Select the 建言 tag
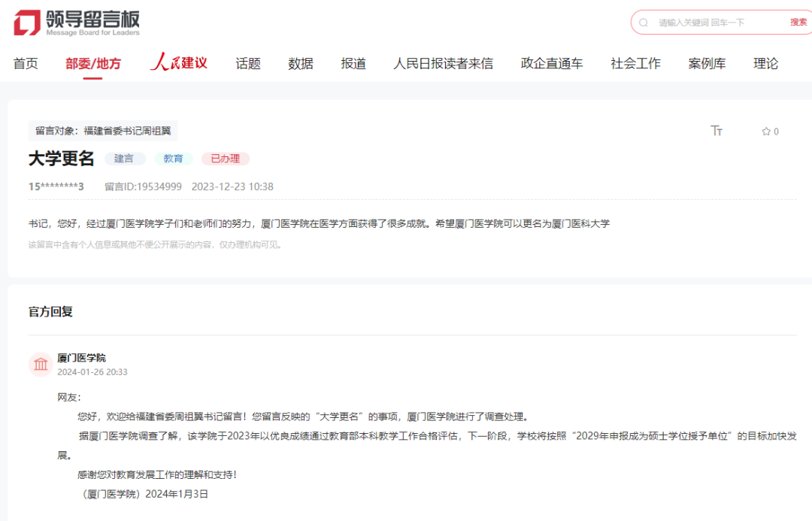The height and width of the screenshot is (521, 812). tap(126, 159)
